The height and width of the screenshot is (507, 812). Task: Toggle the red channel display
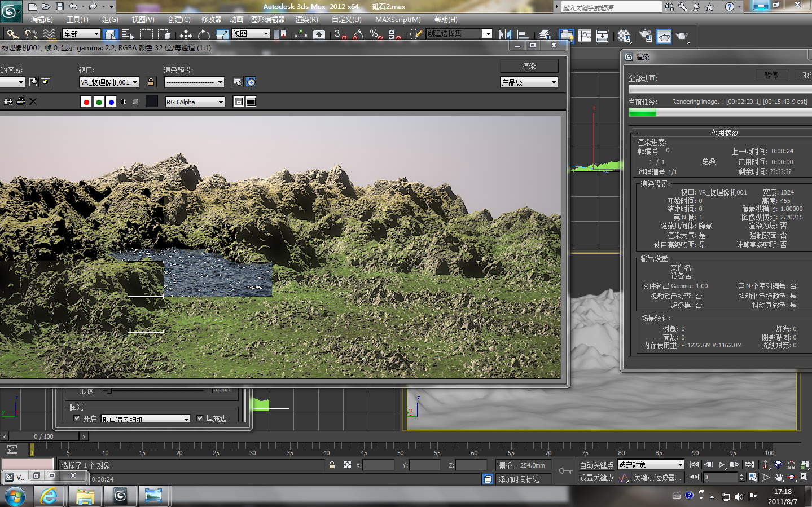coord(86,102)
